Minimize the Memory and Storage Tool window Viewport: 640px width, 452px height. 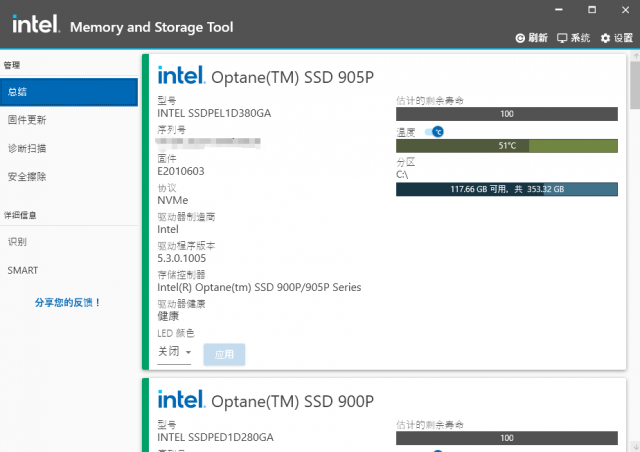coord(559,10)
